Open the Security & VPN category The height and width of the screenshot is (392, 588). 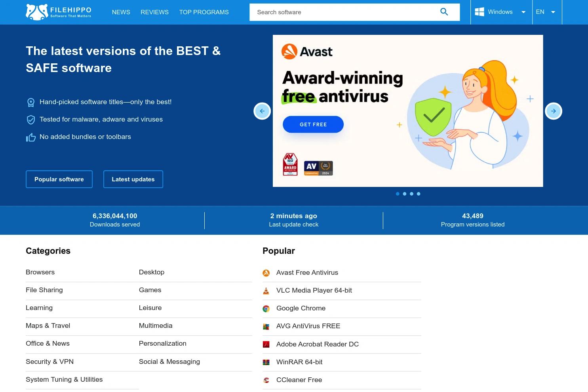coord(49,362)
